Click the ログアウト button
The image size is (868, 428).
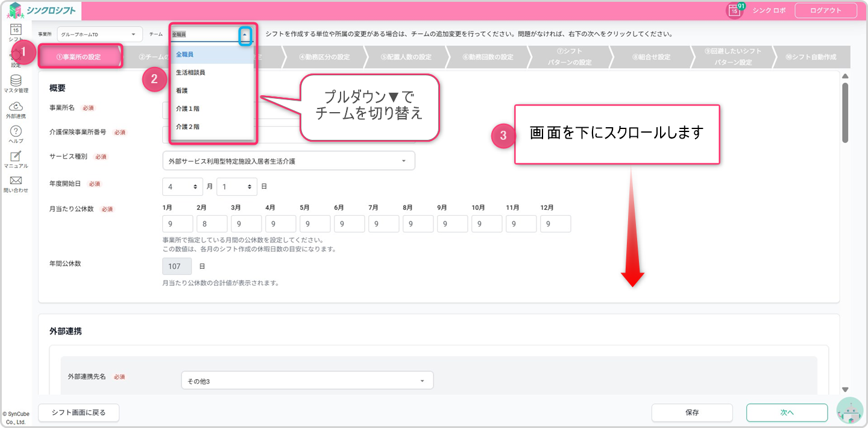click(825, 11)
